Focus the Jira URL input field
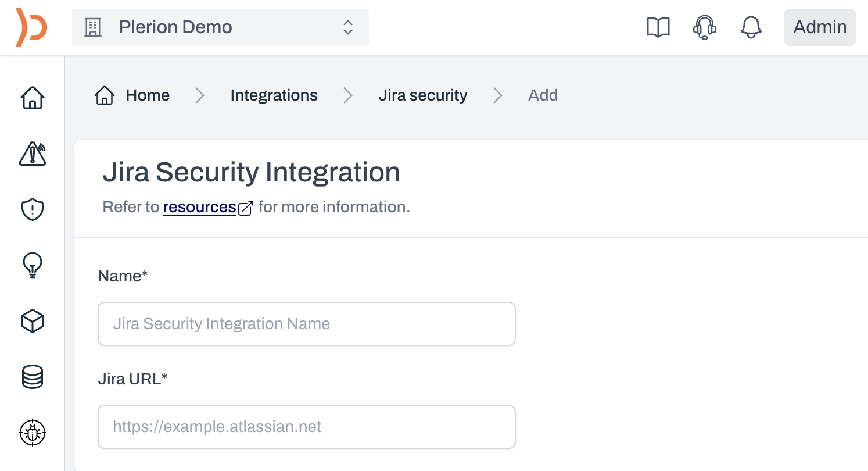The image size is (868, 471). click(x=307, y=427)
